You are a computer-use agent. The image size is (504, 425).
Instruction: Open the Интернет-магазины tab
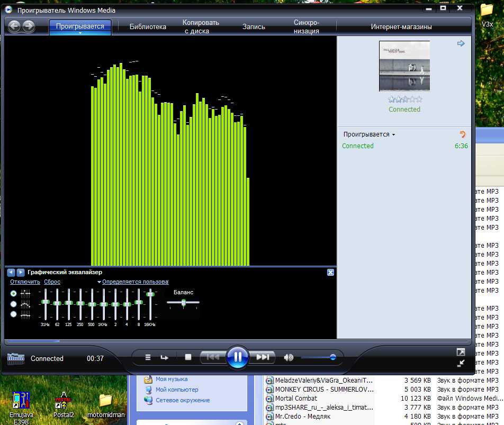(x=401, y=26)
